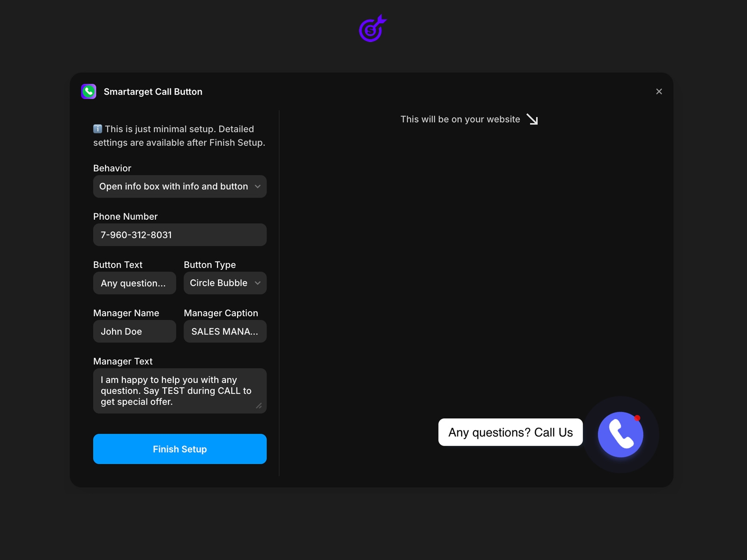
Task: Click the blue info icon
Action: (98, 129)
